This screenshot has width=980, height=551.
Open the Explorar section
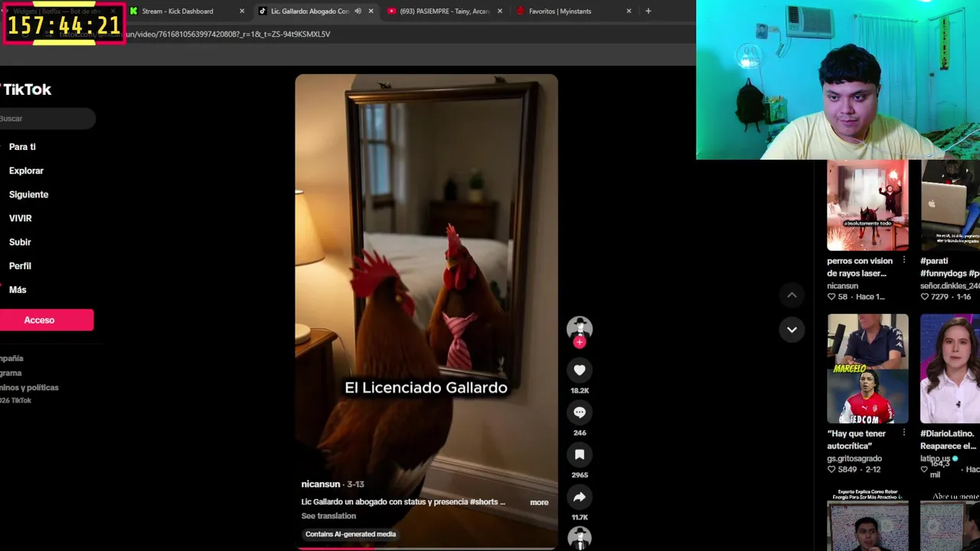26,171
